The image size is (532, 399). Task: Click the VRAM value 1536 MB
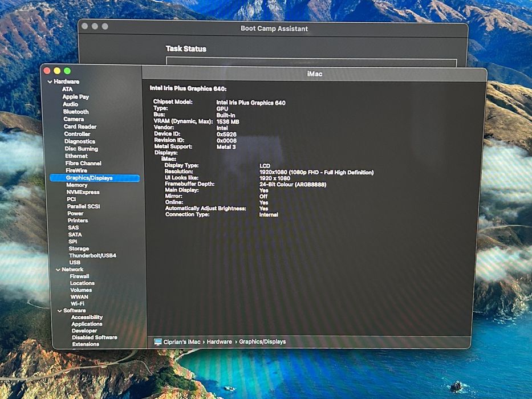(x=228, y=122)
